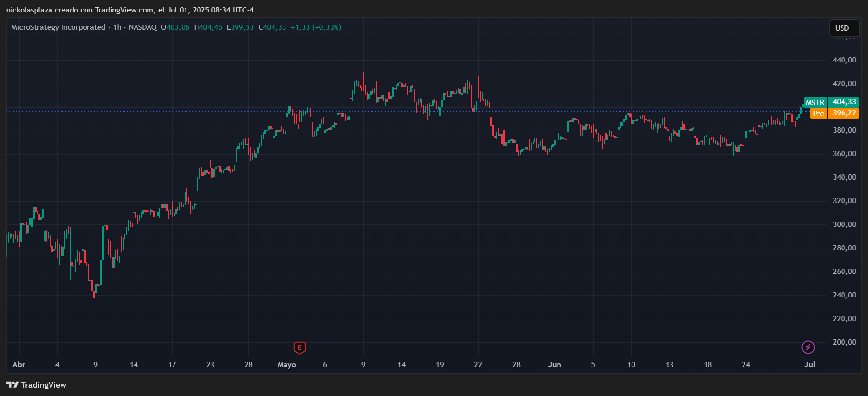Click the TradingView text link at bottom
This screenshot has height=396, width=868.
coord(44,385)
